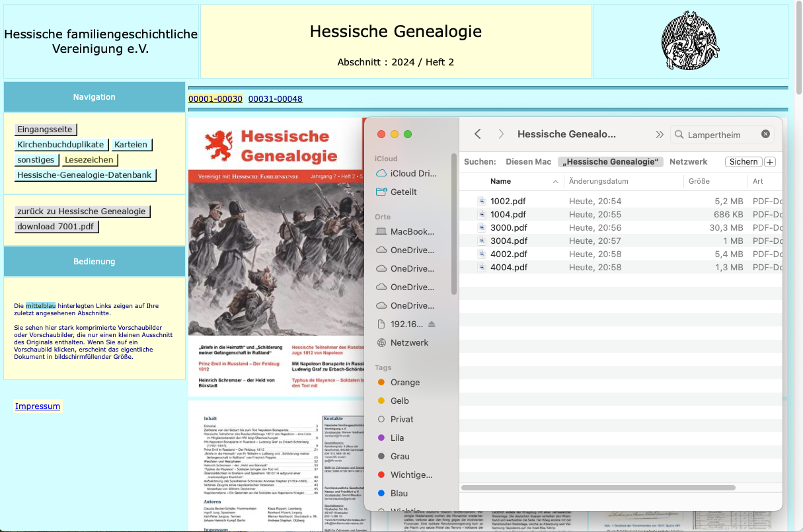Viewport: 803px width, 532px height.
Task: Open the Finder toolbar overflow chevrons
Action: point(660,134)
